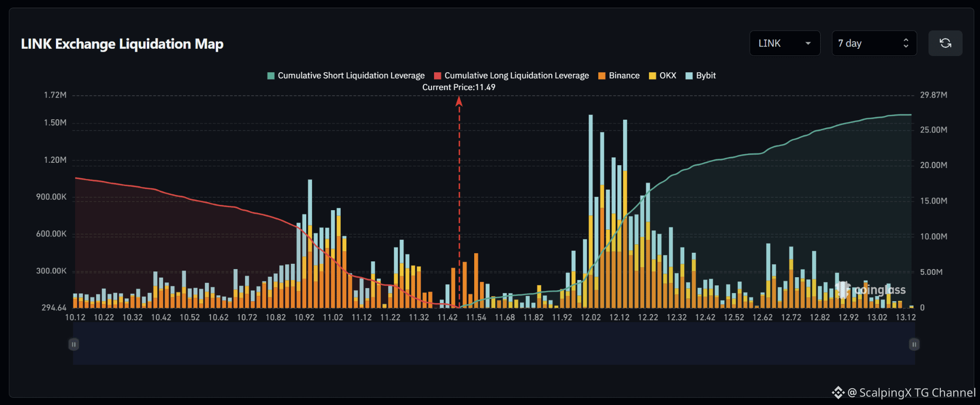
Task: Toggle the Binance legend series
Action: 619,76
